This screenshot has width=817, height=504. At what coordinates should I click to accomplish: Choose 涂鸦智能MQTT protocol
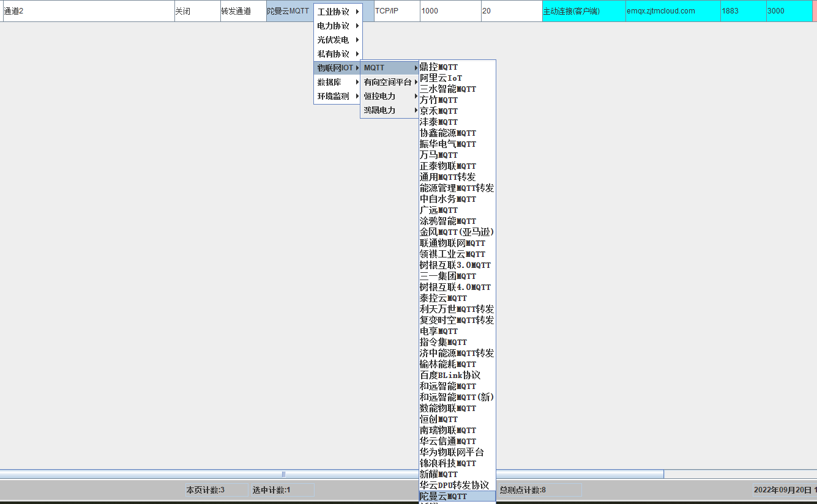point(457,221)
